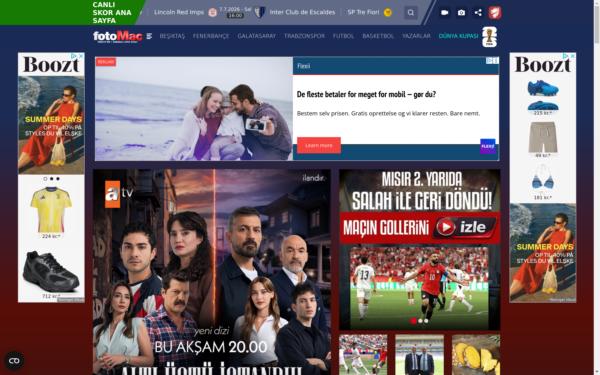Select first carousel dot in left Boozt ad
The width and height of the screenshot is (600, 375).
point(46,179)
